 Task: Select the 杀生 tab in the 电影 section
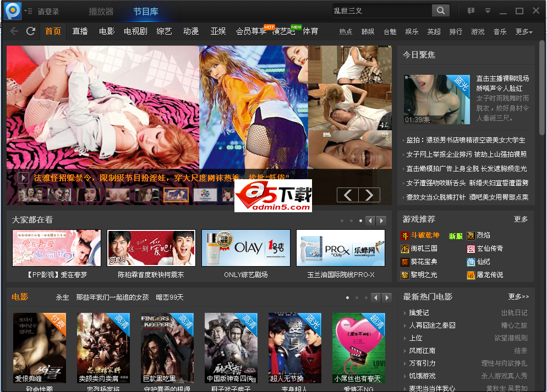[62, 296]
